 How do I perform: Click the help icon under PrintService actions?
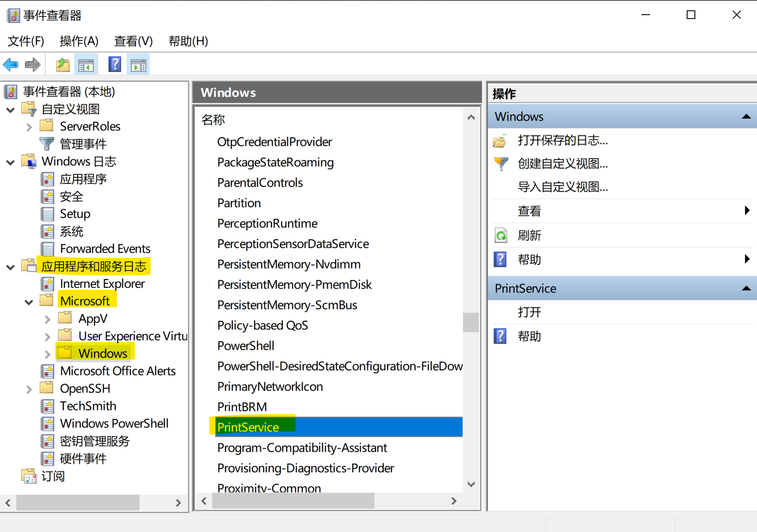point(500,336)
